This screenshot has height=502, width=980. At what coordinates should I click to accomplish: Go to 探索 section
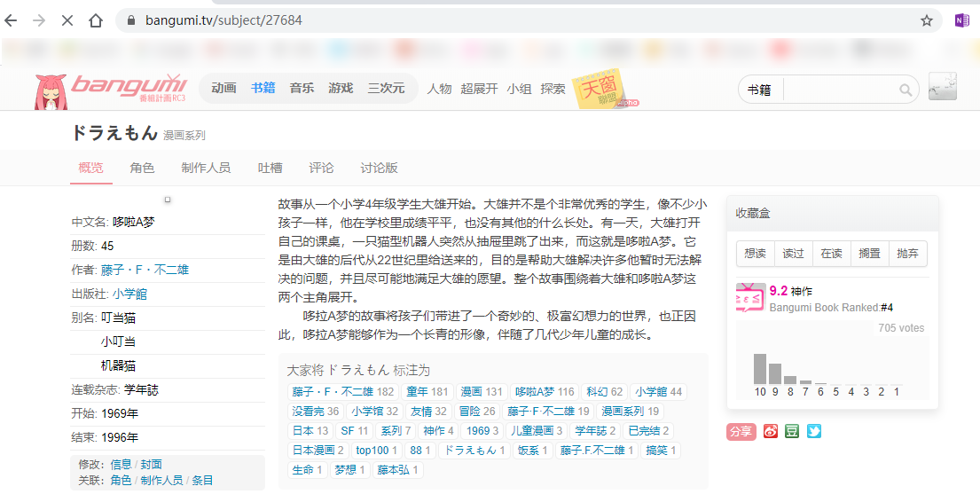coord(553,89)
